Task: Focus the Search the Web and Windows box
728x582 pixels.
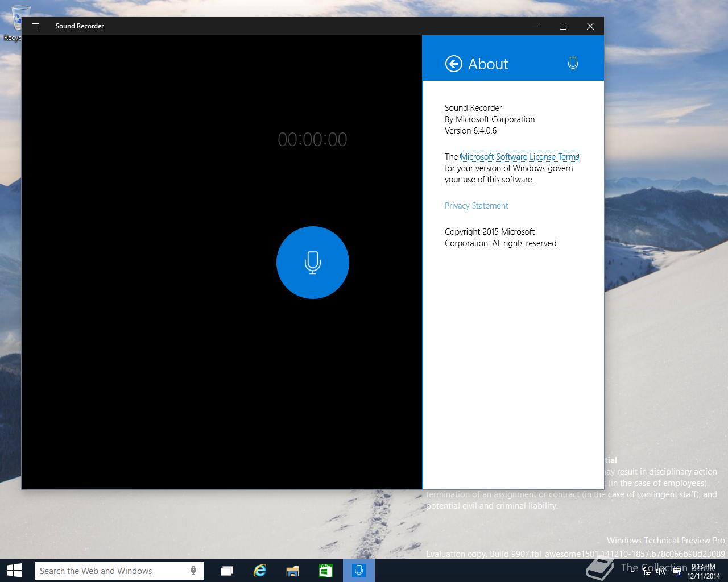Action: [x=119, y=571]
